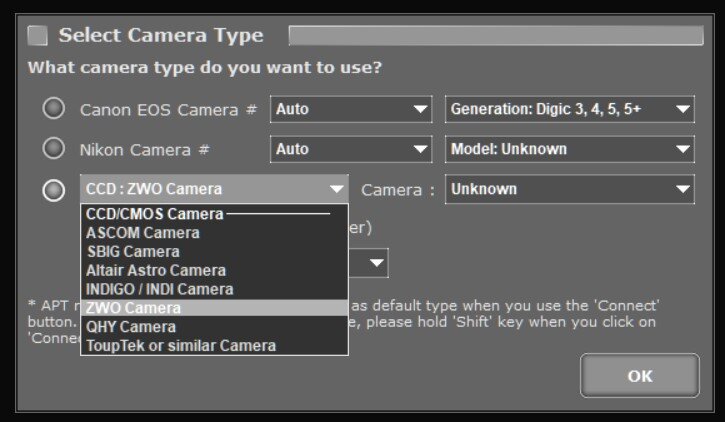This screenshot has height=422, width=725.
Task: Choose QHY Camera from the list
Action: (131, 327)
